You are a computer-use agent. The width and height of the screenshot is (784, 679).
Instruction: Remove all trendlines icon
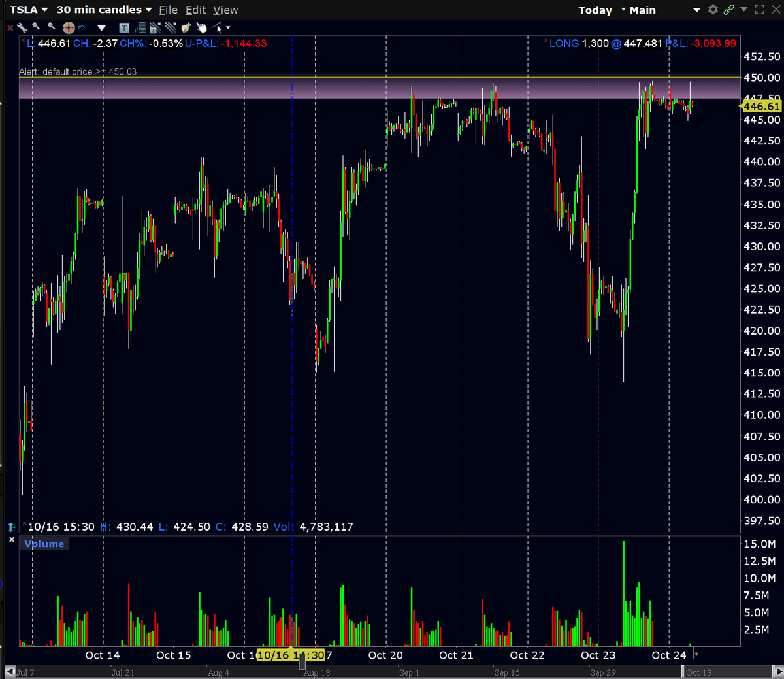[x=171, y=27]
